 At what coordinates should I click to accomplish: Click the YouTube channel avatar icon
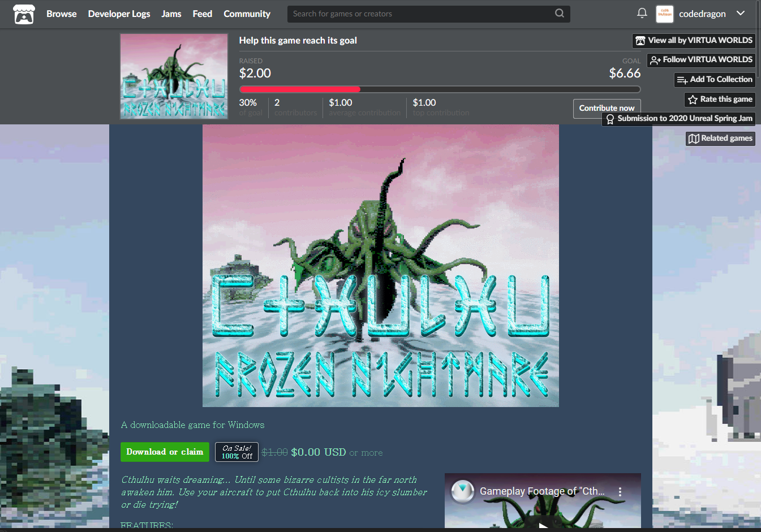click(463, 491)
